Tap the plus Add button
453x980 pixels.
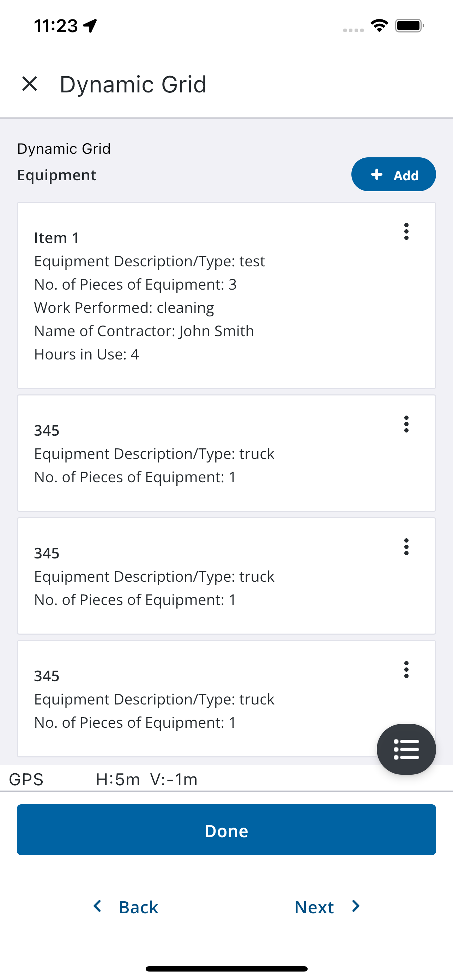point(393,175)
